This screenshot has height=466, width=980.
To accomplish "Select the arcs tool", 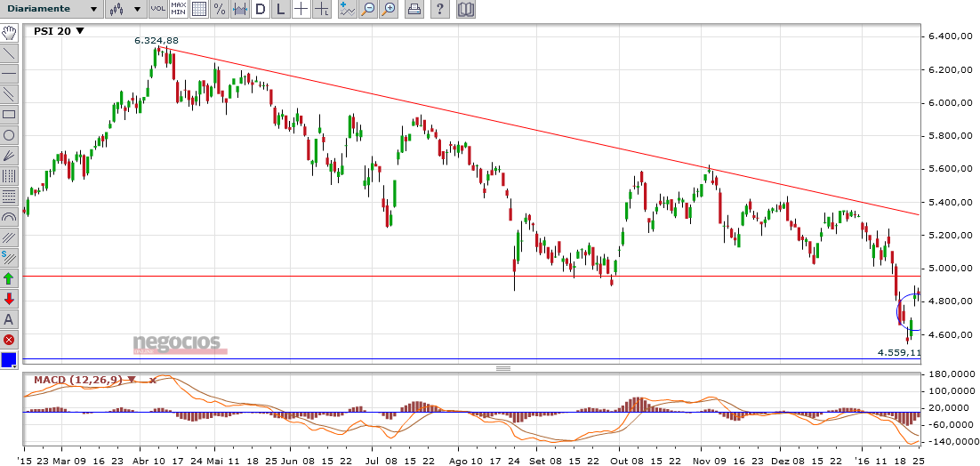I will [x=9, y=217].
